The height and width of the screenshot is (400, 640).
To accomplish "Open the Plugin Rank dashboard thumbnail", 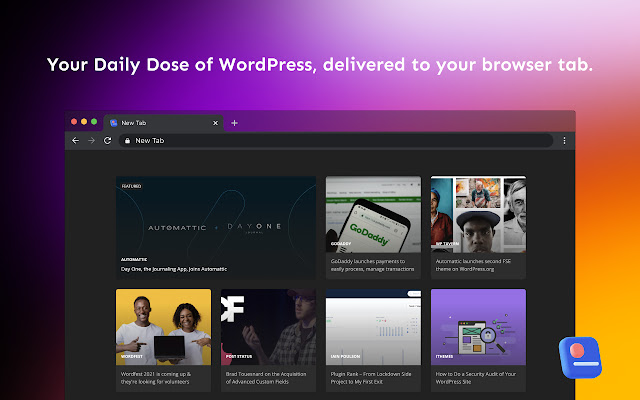I will 373,327.
